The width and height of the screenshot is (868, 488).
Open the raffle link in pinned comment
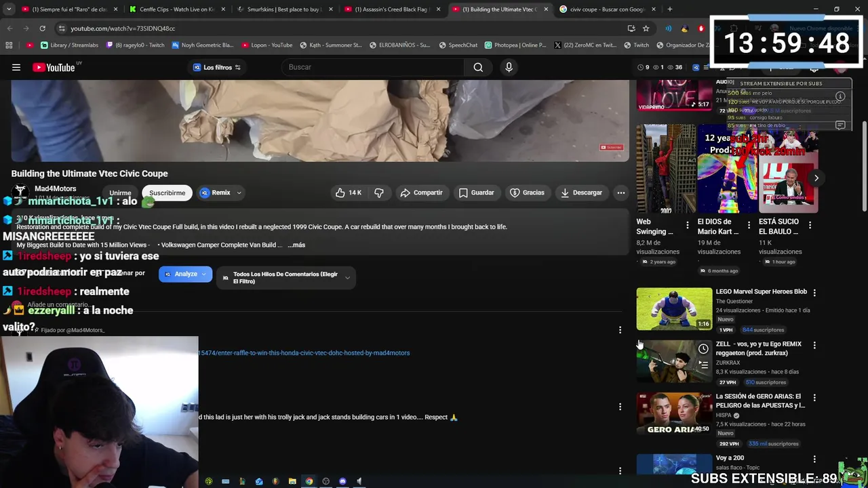click(x=304, y=352)
